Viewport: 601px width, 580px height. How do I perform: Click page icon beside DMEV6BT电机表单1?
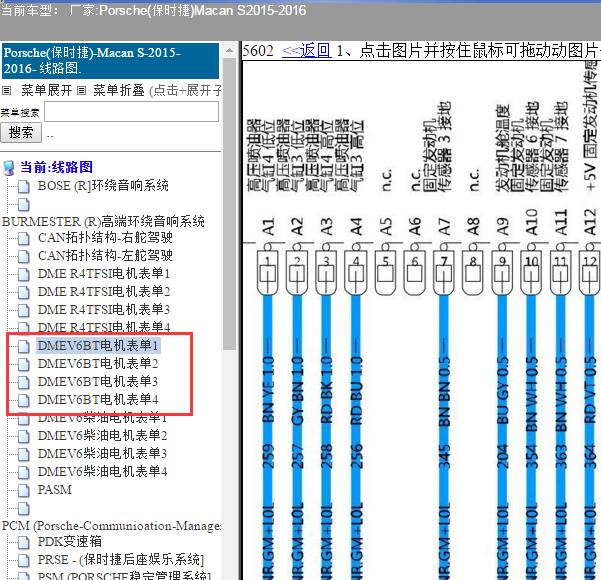tap(24, 347)
